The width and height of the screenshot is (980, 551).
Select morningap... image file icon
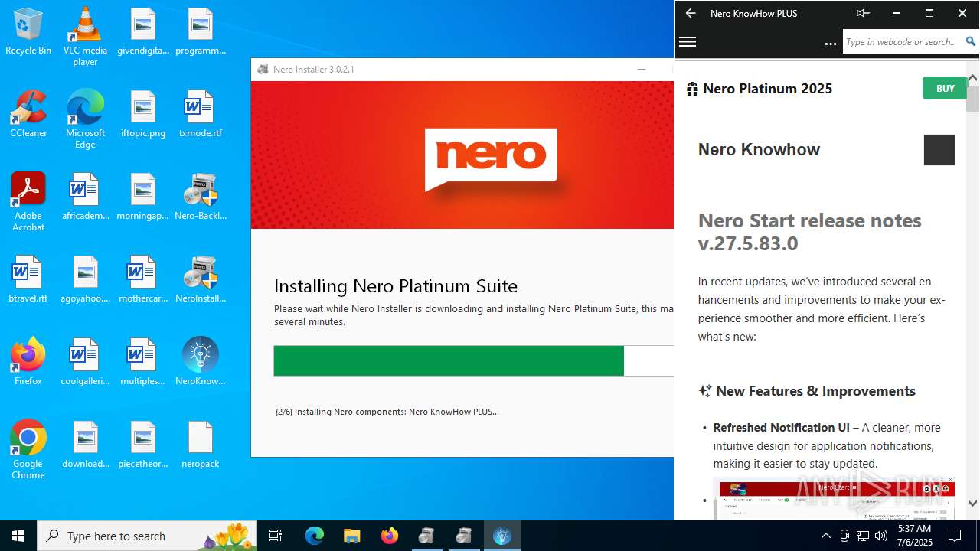(x=143, y=197)
